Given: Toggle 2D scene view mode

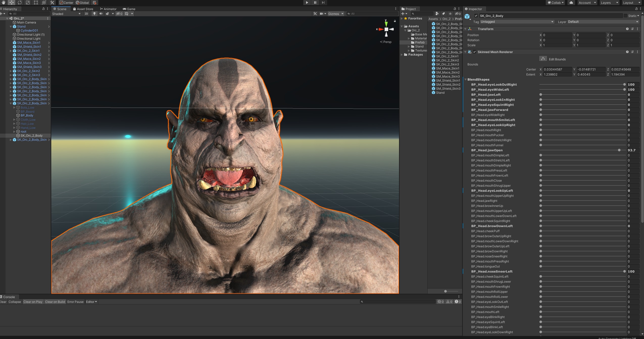Looking at the screenshot, I should pyautogui.click(x=86, y=14).
